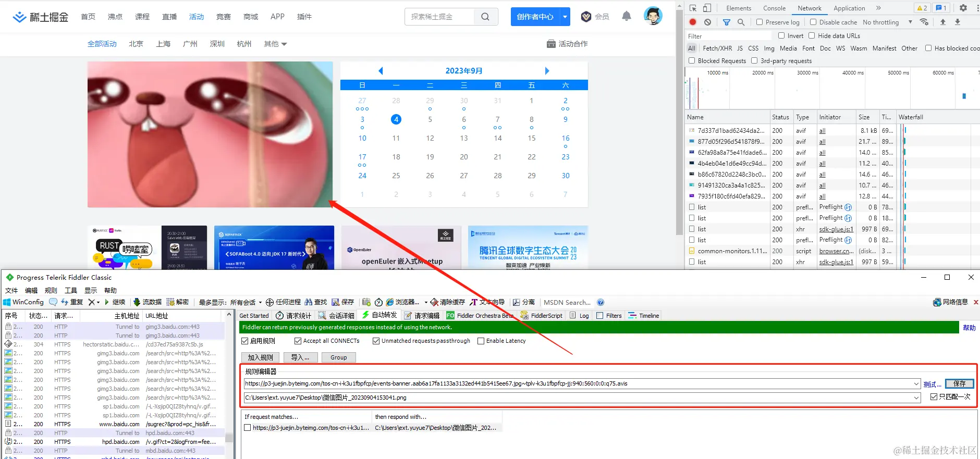Click Fiddler WinConfig toolbar button

[23, 302]
